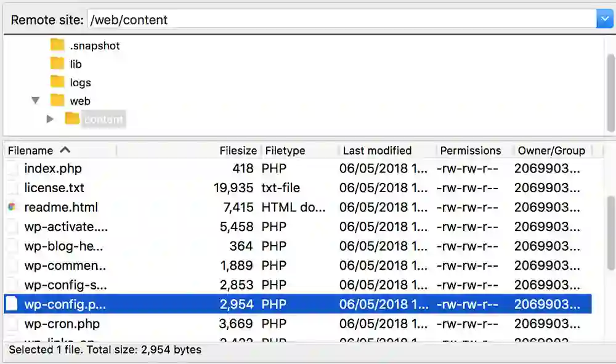Screen dimensions: 616x364
Task: Click the index.php file icon
Action: tap(12, 168)
